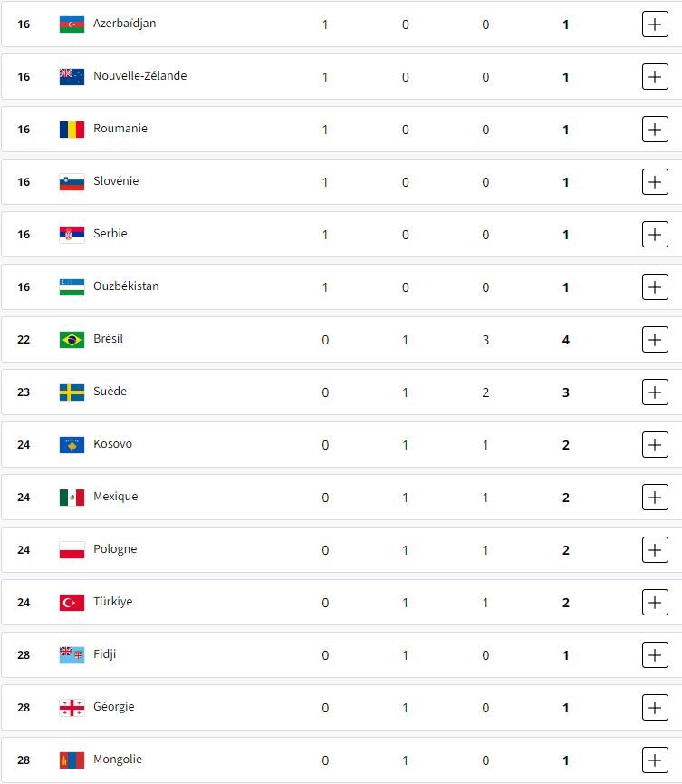Expand the Ouzbékistan row with plus button

pyautogui.click(x=654, y=287)
